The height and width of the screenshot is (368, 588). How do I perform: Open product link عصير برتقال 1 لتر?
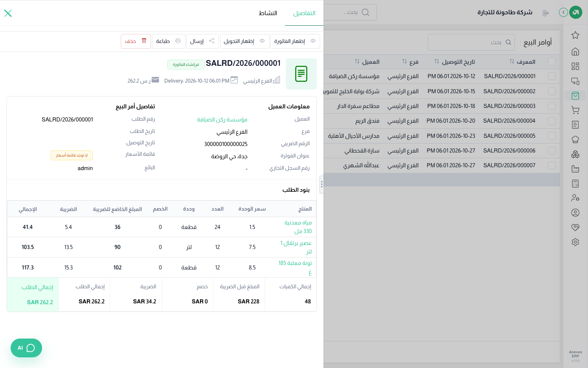pos(296,247)
